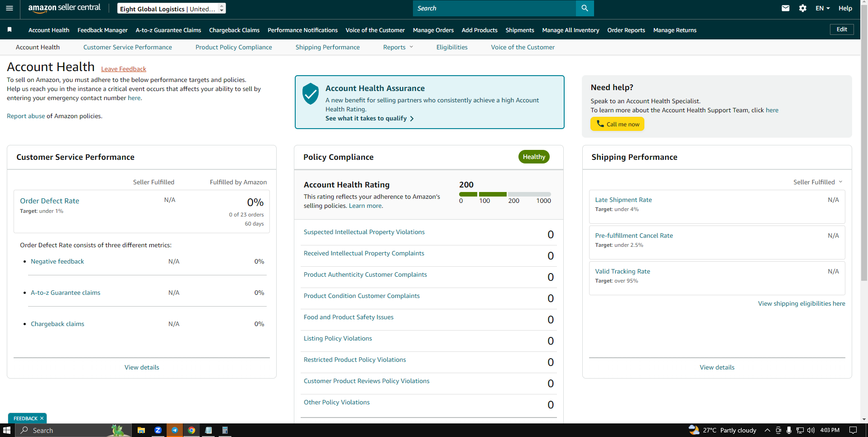Screen dimensions: 868x437
Task: Click the Amazon Seller Central logo
Action: 64,8
